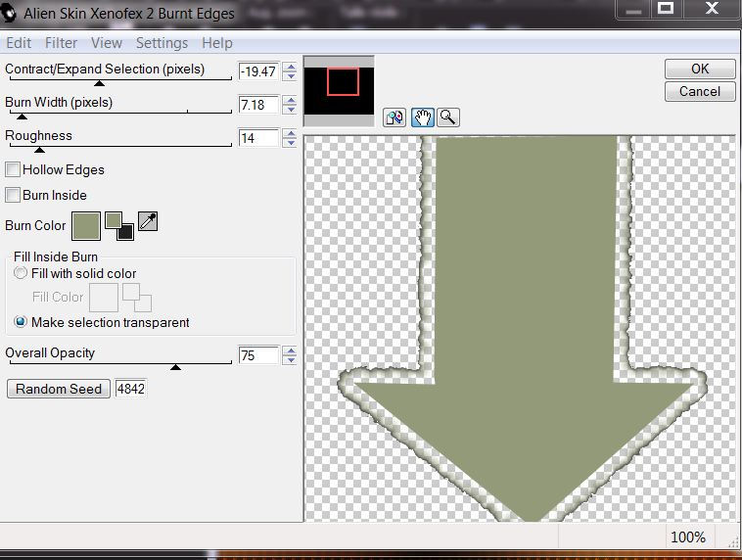The image size is (742, 560).
Task: Click the Alien Skin title bar icon
Action: coord(9,13)
